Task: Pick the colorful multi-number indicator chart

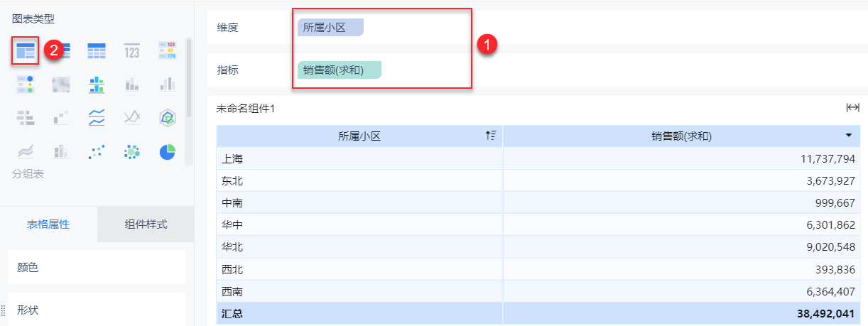Action: coord(167,50)
